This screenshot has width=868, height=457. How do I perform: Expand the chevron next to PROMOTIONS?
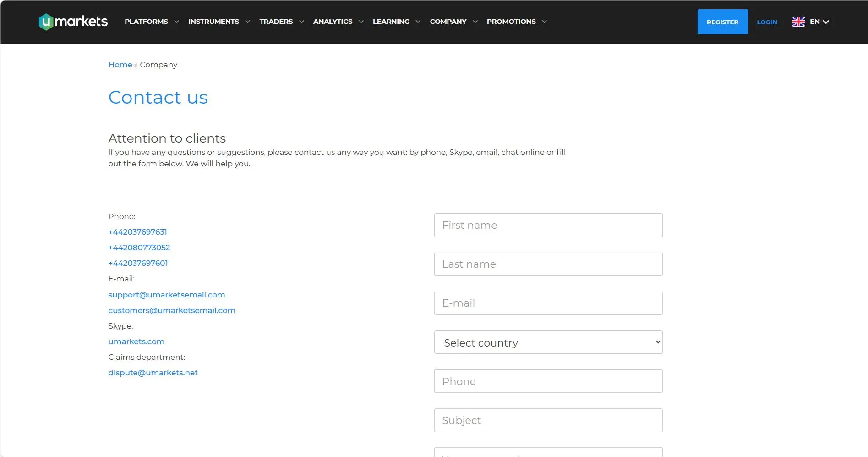544,22
